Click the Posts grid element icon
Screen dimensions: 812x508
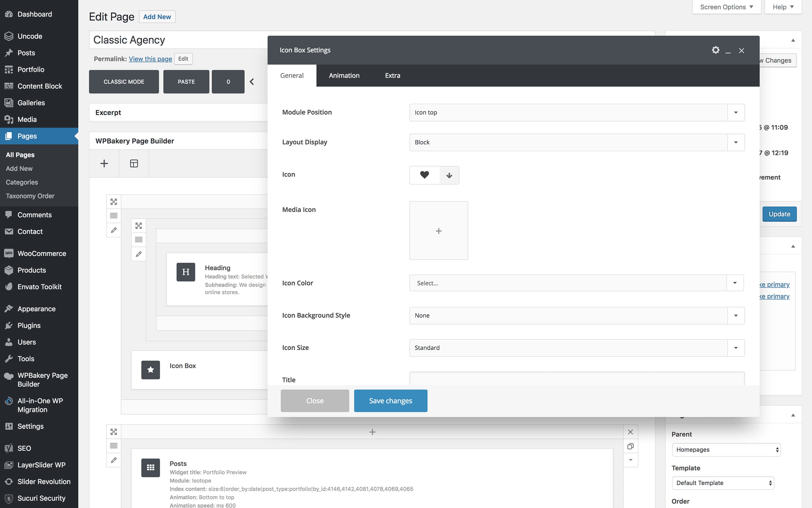click(151, 467)
